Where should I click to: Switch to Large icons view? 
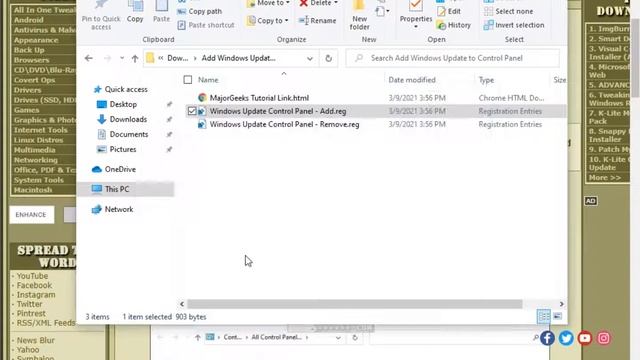point(558,316)
